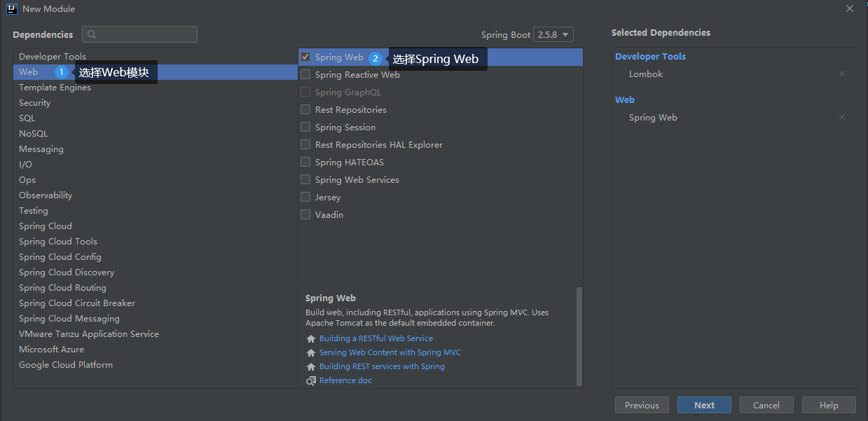Image resolution: width=868 pixels, height=421 pixels.
Task: Click the description panel scrollbar
Action: point(579,336)
